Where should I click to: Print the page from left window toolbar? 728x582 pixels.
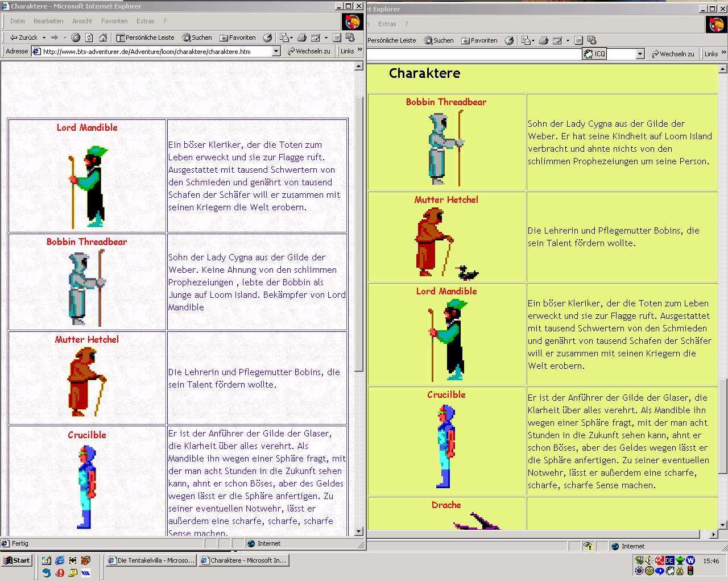click(302, 38)
